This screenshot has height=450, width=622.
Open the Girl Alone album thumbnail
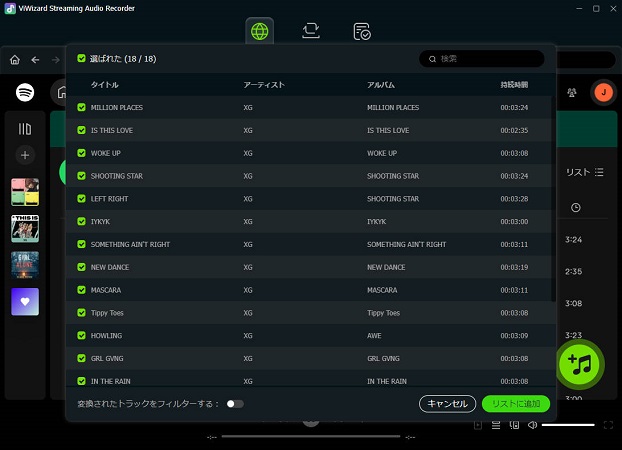(x=25, y=265)
